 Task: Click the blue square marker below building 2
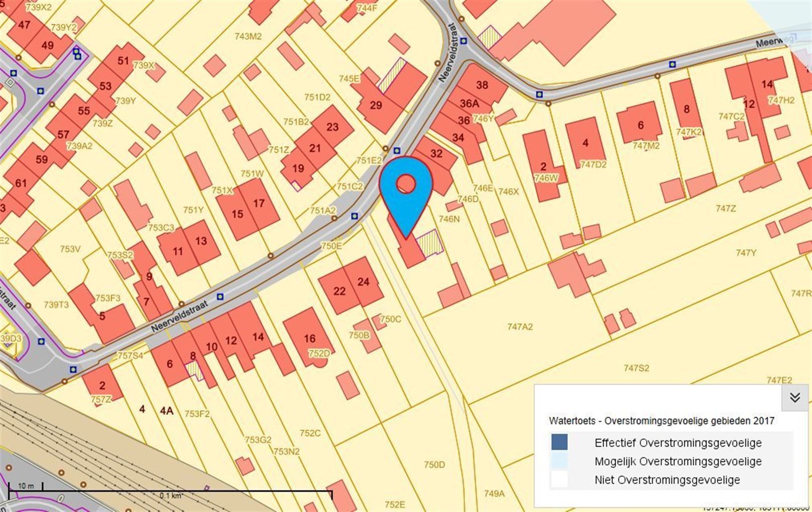(x=73, y=370)
